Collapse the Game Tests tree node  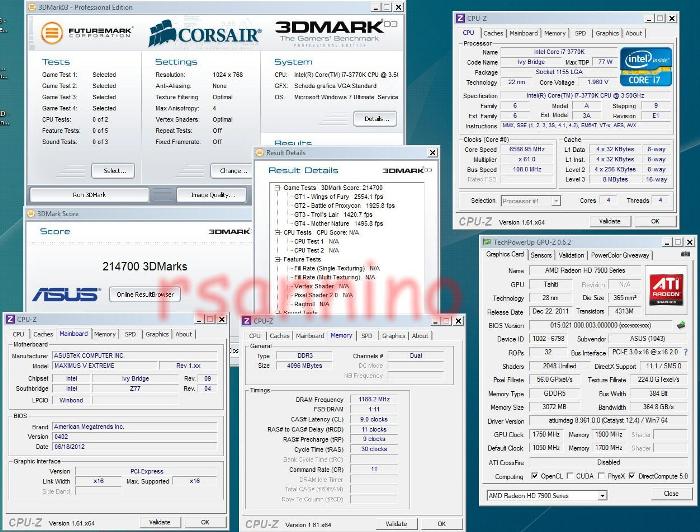[277, 187]
